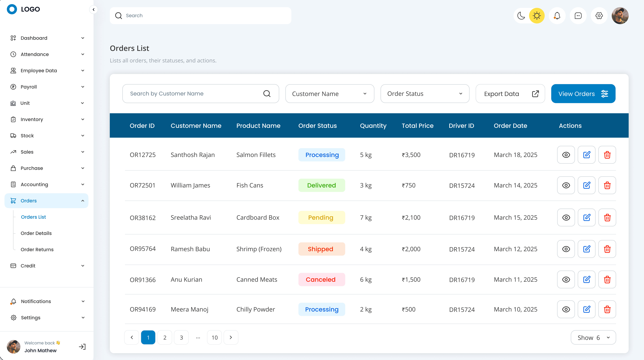The image size is (644, 360).
Task: Open the Order Status filter dropdown
Action: [x=425, y=94]
